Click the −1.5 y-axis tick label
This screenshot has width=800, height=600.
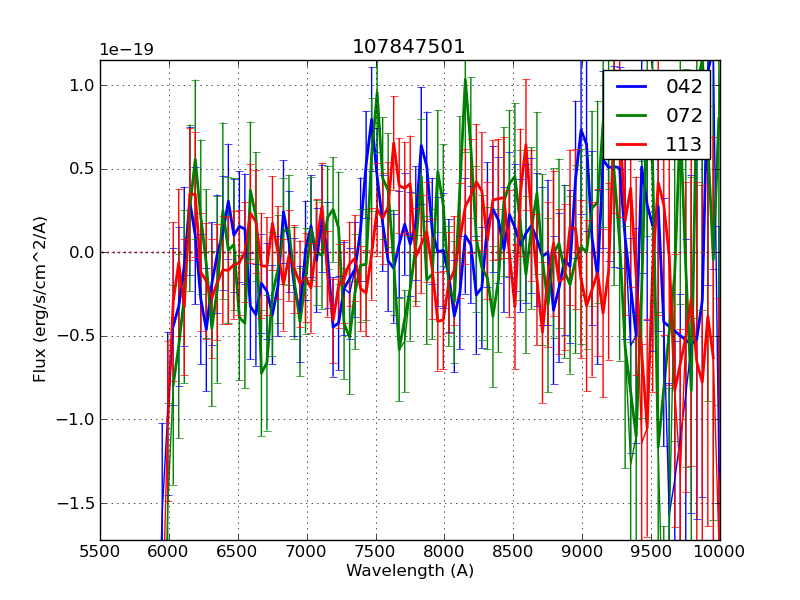click(75, 503)
